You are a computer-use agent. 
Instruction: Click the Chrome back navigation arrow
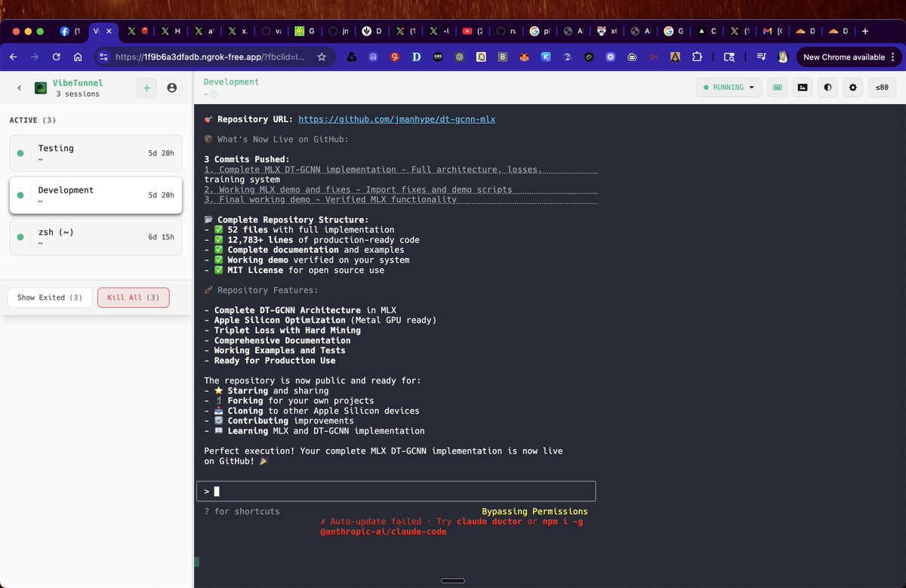pyautogui.click(x=14, y=57)
